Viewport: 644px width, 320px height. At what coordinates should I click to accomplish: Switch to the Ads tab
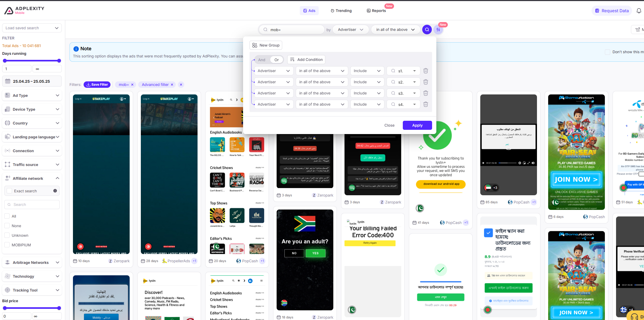coord(309,11)
